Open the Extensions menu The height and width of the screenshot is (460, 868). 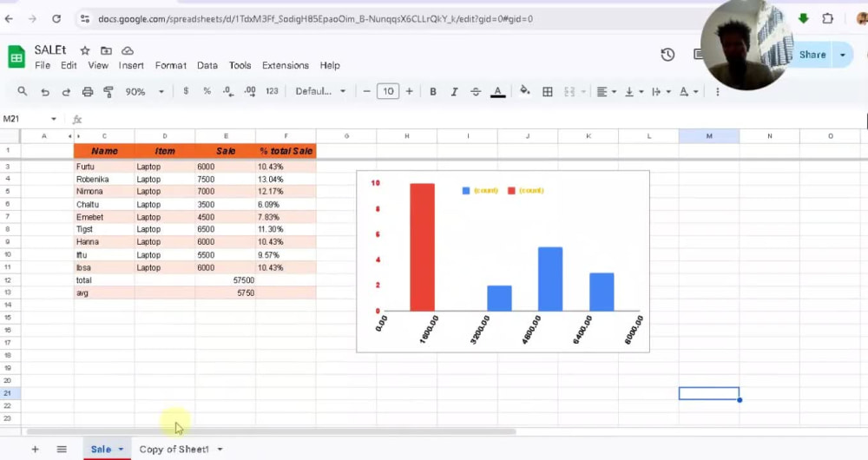click(x=286, y=65)
